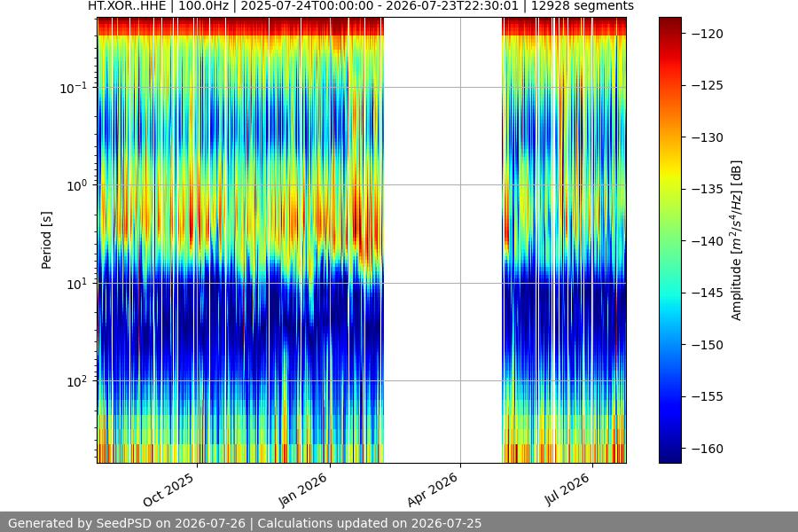Click the -140 colorbar tick label
Viewport: 798px width, 532px height.
pos(708,241)
